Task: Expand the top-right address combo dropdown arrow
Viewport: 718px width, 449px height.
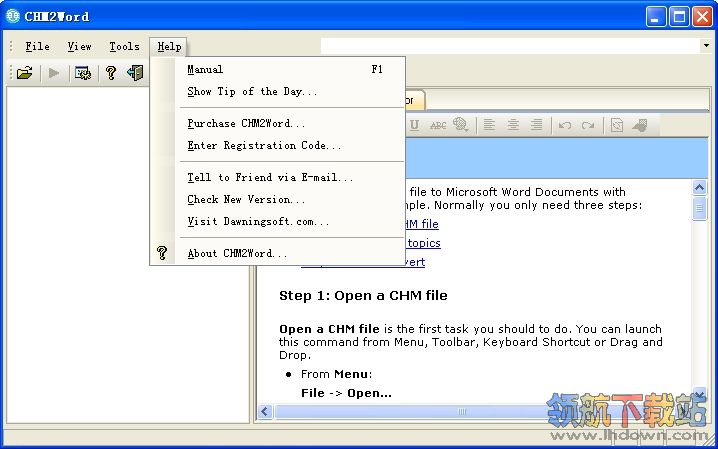Action: point(706,45)
